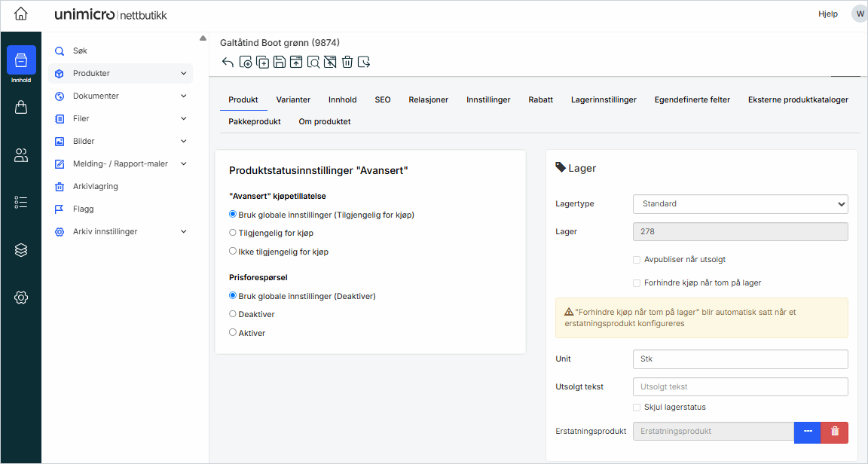
Task: Open the Lagertype dropdown
Action: (740, 204)
